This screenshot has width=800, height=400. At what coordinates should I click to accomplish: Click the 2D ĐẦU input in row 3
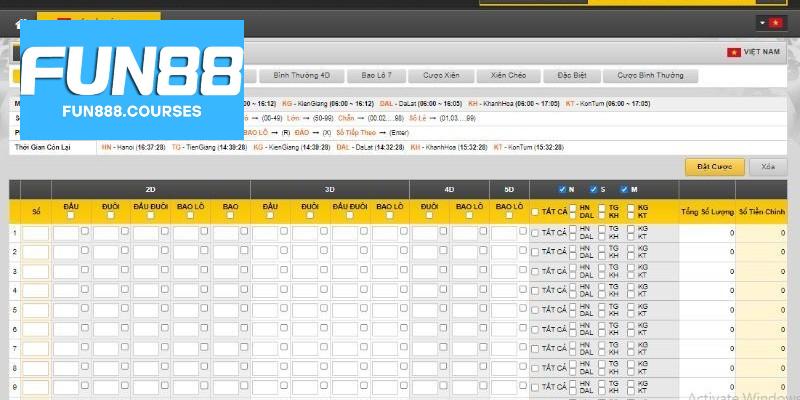coord(65,271)
